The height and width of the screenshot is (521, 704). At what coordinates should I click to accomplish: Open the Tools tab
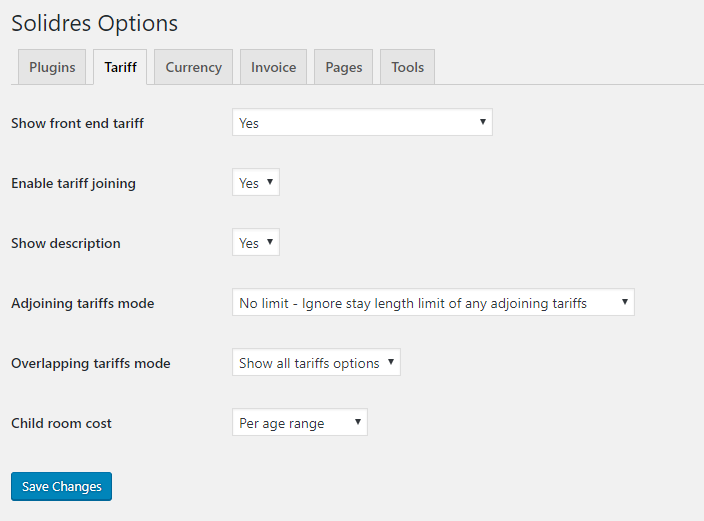407,67
